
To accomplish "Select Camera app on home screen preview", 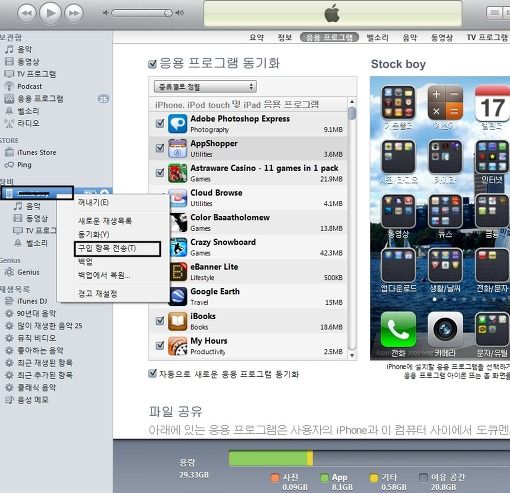I will point(445,329).
